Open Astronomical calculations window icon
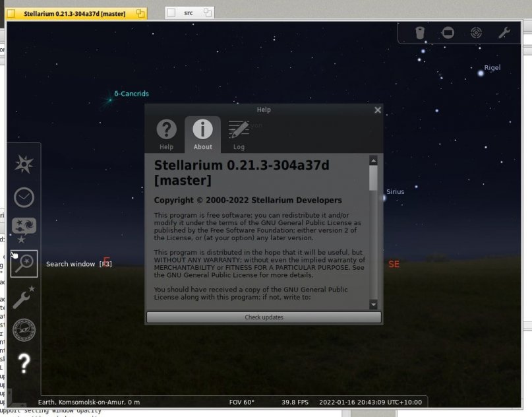The width and height of the screenshot is (532, 417). 24,330
